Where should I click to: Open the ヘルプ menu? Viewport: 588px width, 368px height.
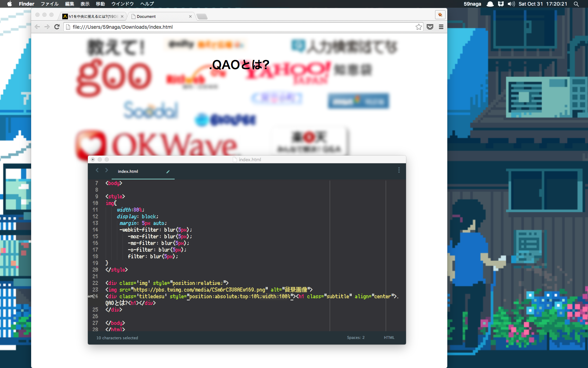tap(147, 4)
